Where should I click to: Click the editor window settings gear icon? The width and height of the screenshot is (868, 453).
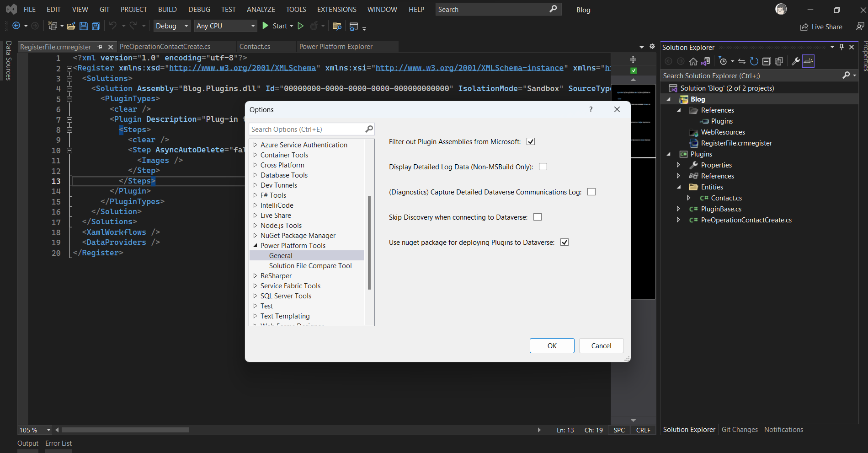[x=652, y=47]
